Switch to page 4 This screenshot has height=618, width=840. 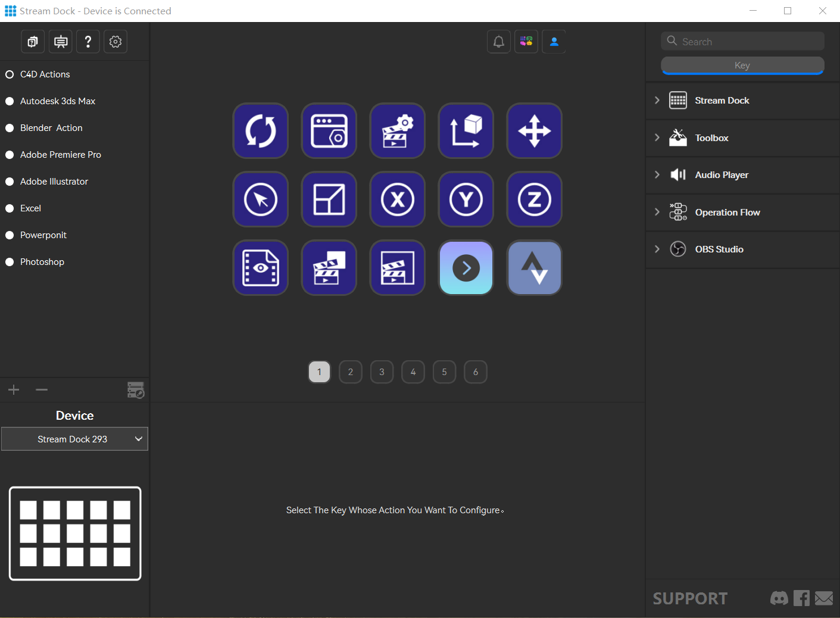413,372
